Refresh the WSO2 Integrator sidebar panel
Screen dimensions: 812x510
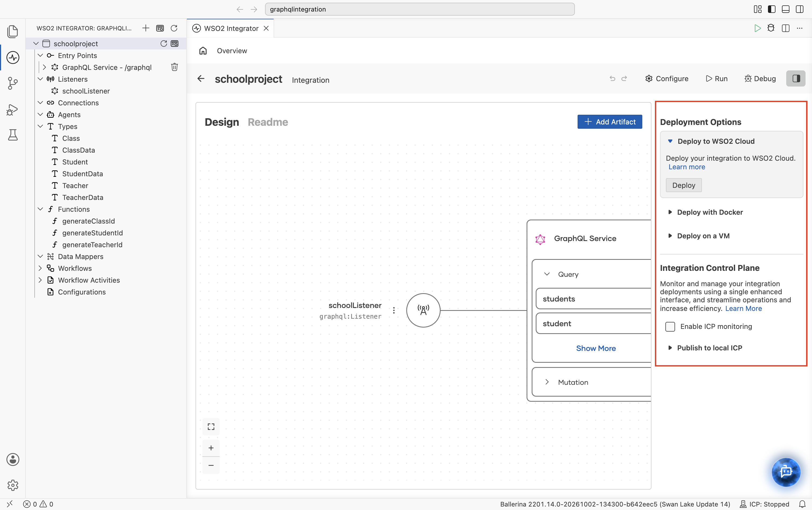174,28
